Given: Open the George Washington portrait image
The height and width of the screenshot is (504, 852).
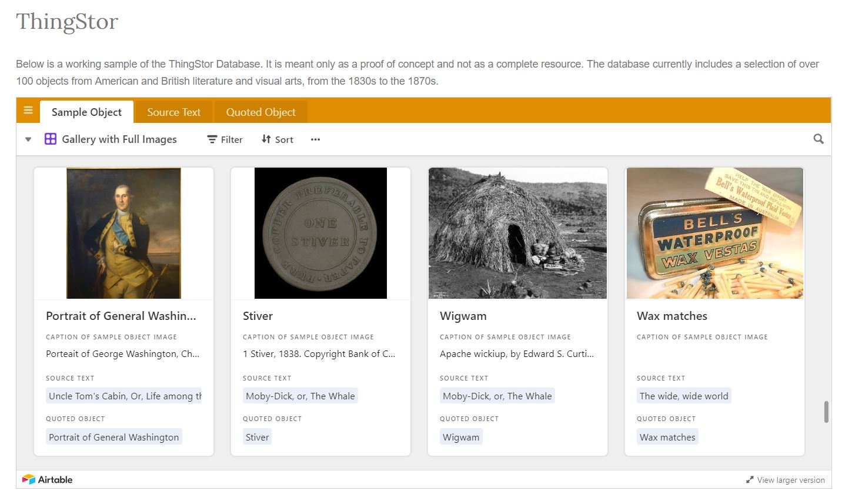Looking at the screenshot, I should (x=123, y=233).
